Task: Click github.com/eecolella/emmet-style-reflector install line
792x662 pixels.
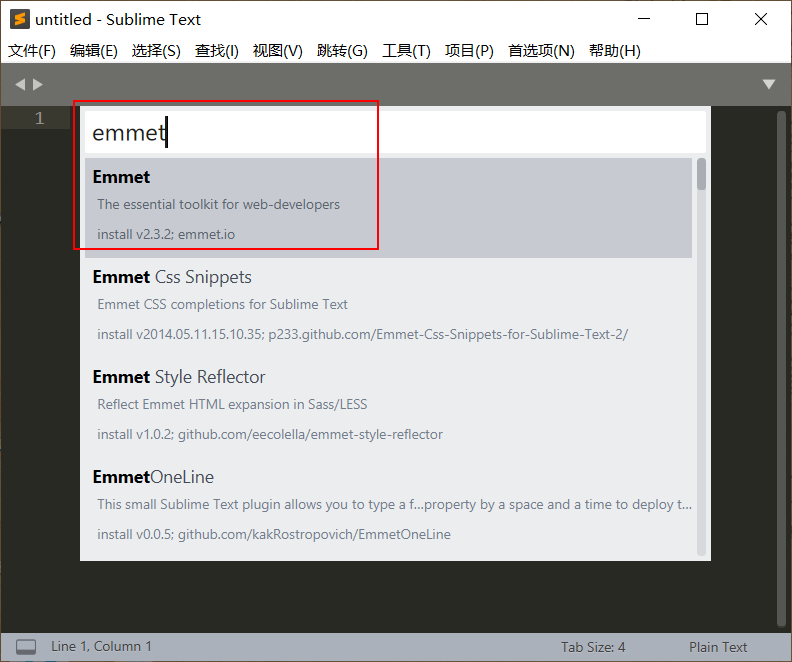Action: [x=270, y=434]
